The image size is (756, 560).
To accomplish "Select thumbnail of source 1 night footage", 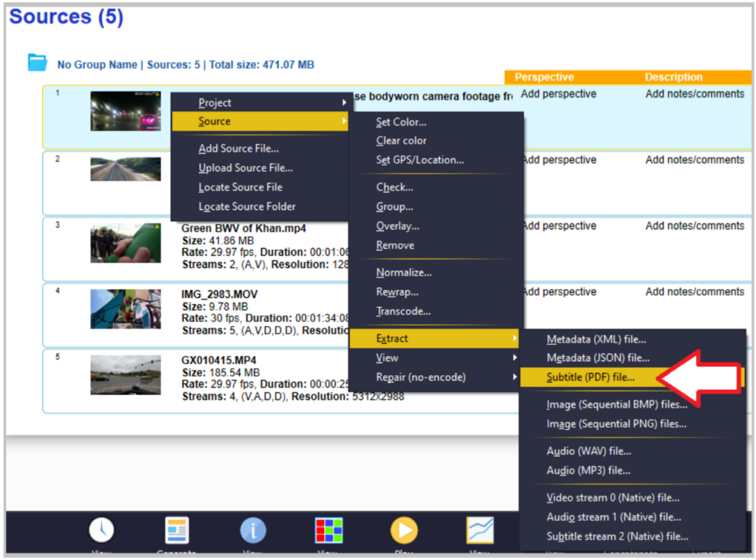I will click(126, 111).
